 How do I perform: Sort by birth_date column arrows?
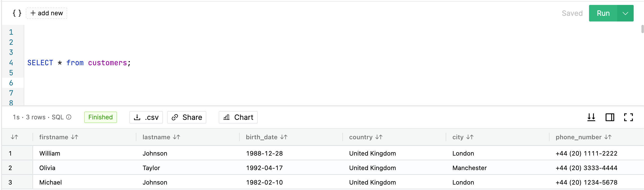(x=284, y=137)
